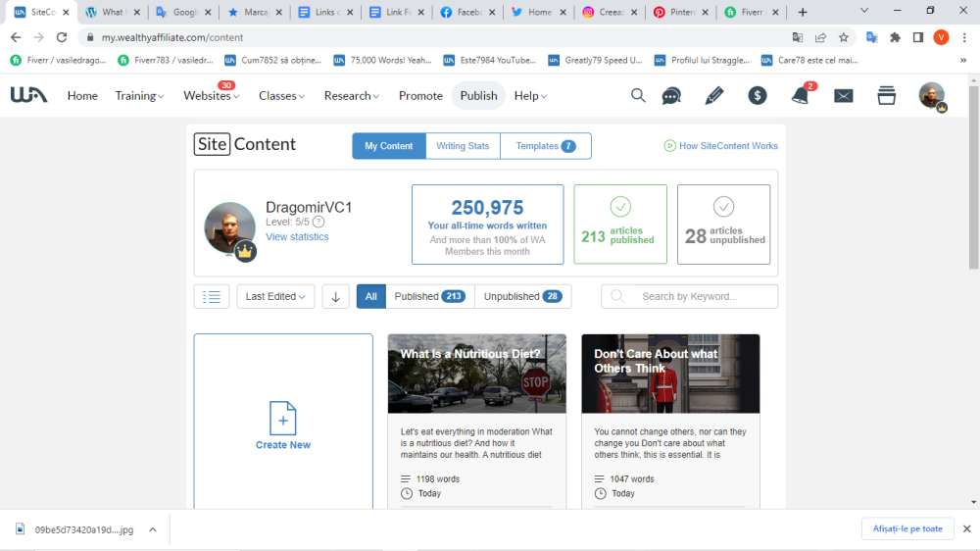Select the Unpublished 28 filter
Screen dimensions: 980x551
(x=522, y=296)
